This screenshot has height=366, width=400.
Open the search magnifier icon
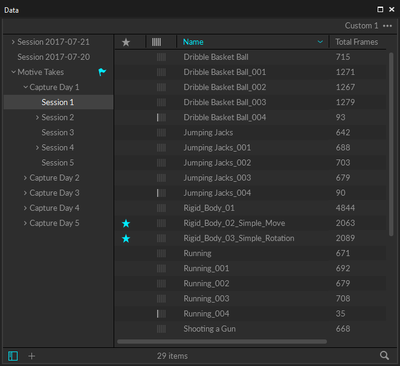[384, 356]
